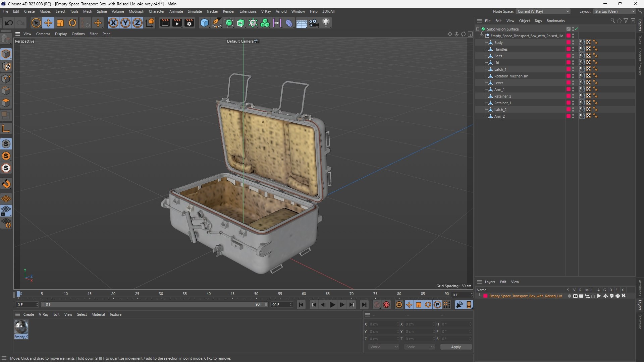Screen dimensions: 644x362
Task: Open the material manager Texture menu
Action: coord(115,314)
